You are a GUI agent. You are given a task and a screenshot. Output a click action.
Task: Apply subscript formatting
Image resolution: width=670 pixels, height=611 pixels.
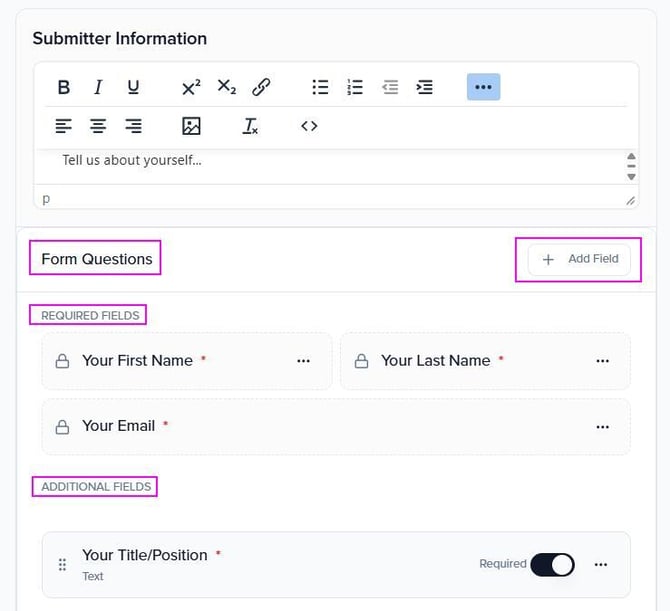226,87
